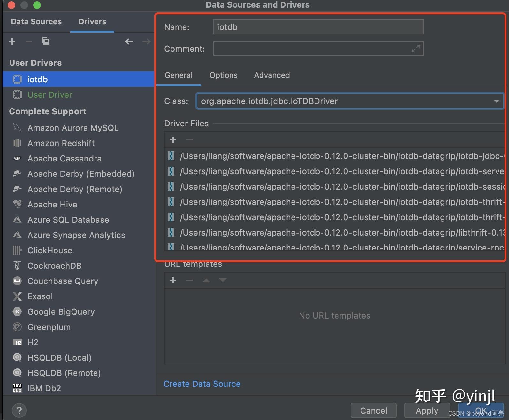Select the Apache Cassandra driver
The height and width of the screenshot is (420, 509).
coord(64,159)
